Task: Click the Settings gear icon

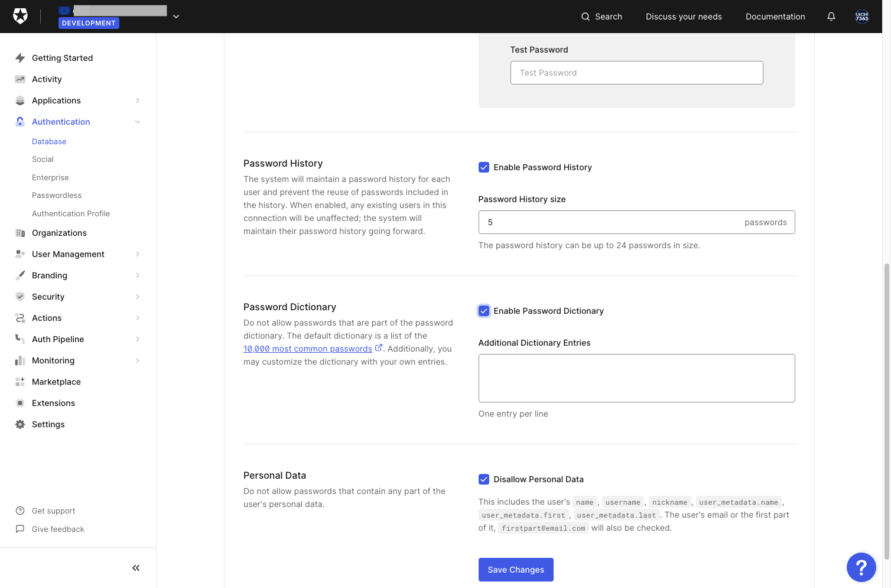Action: point(20,424)
